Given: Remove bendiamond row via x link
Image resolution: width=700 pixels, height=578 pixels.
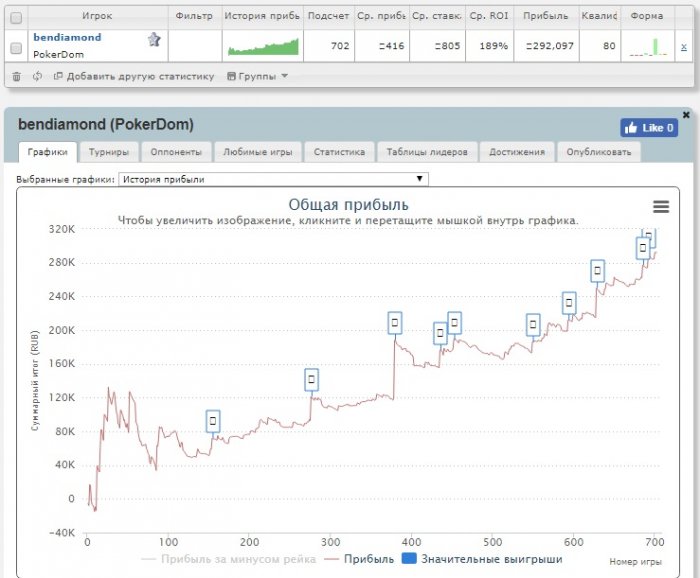Looking at the screenshot, I should point(683,46).
